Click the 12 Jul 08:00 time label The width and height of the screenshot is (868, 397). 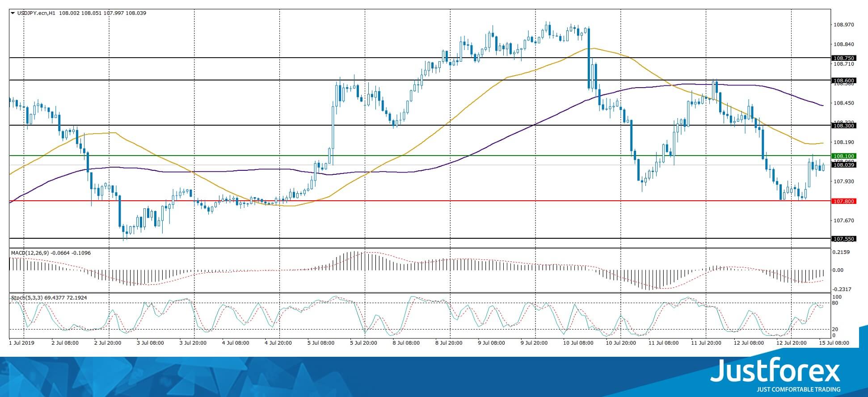pyautogui.click(x=749, y=343)
